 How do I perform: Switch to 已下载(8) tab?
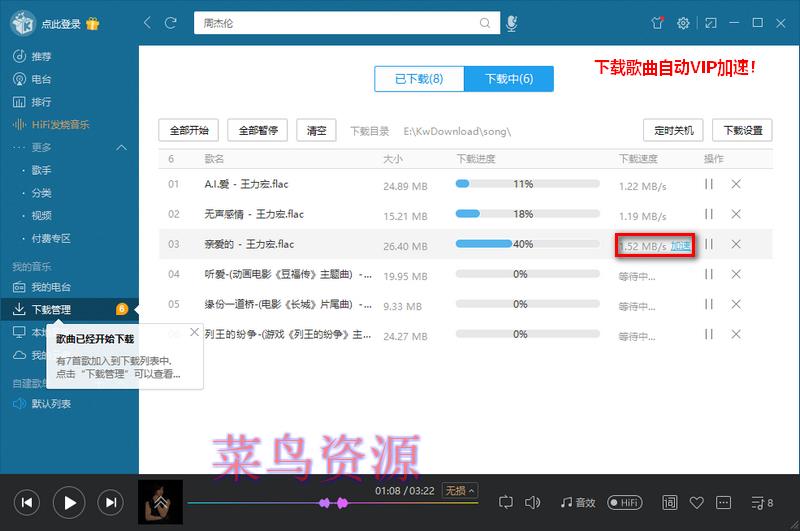(419, 79)
